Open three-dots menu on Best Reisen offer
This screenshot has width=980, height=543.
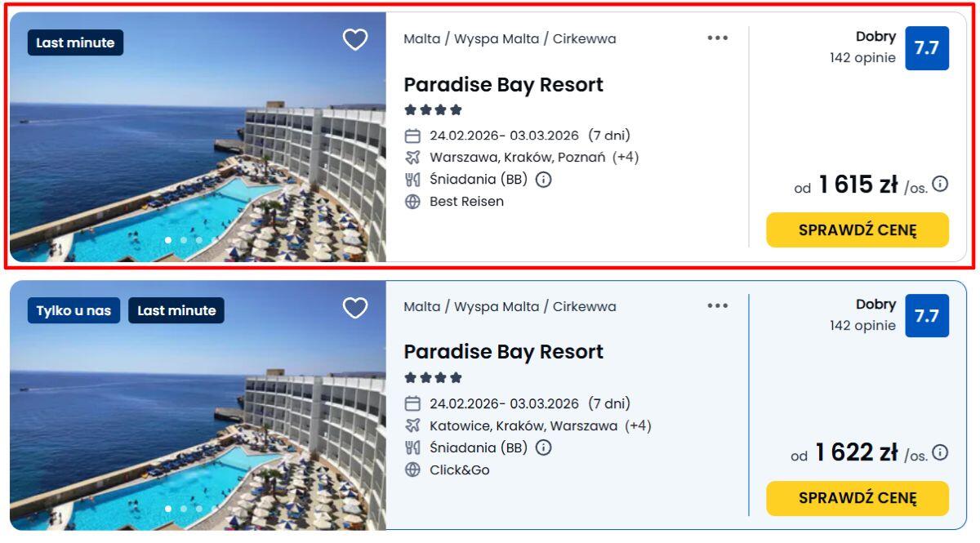pos(717,38)
